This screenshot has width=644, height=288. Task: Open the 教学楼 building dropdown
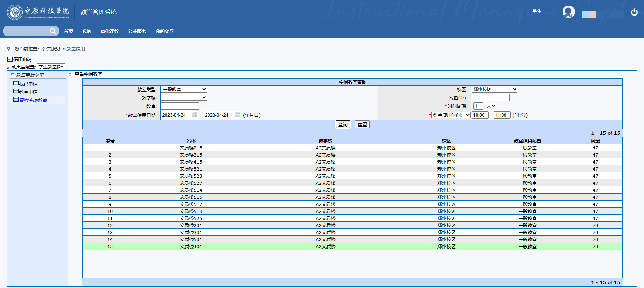184,98
